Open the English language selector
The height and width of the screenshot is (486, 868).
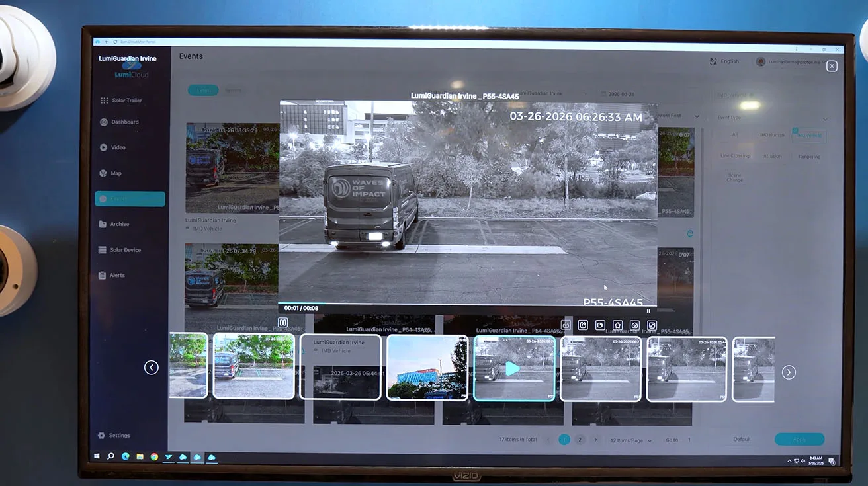(724, 61)
